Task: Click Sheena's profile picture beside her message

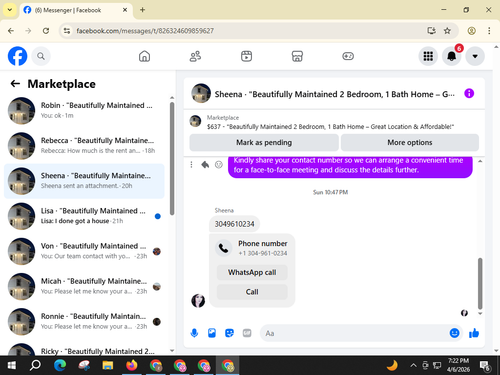Action: pyautogui.click(x=198, y=300)
